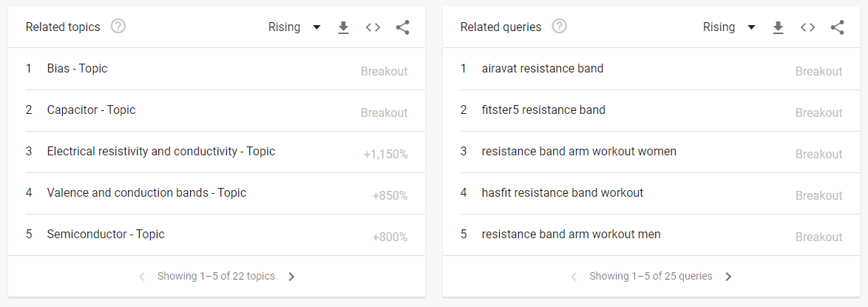Screen dimensions: 868x307
Task: Open the Semiconductor topic
Action: [106, 235]
